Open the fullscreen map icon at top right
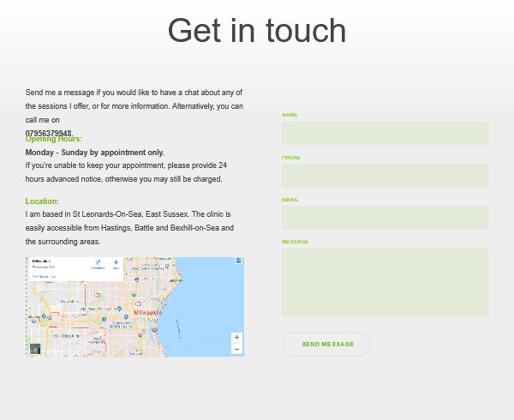 [x=238, y=261]
